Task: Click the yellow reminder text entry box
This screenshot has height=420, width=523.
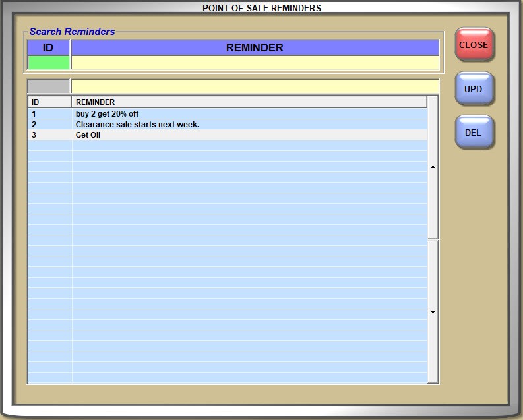Action: (255, 86)
